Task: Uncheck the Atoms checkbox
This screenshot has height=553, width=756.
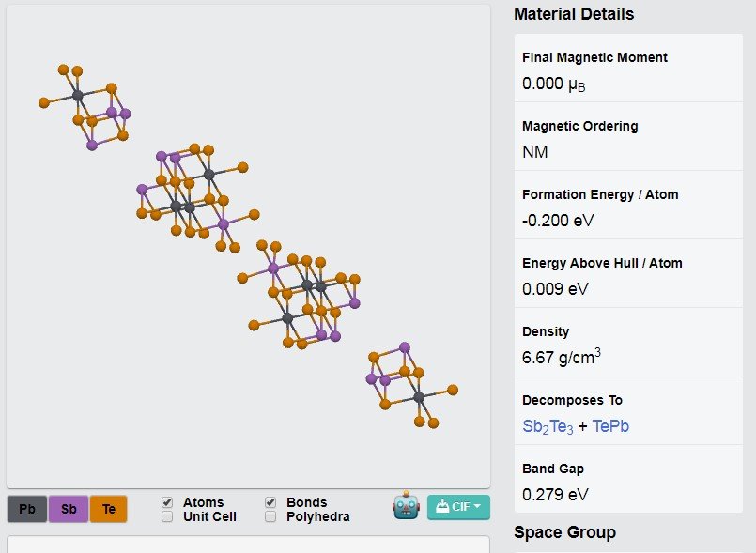Action: 167,502
